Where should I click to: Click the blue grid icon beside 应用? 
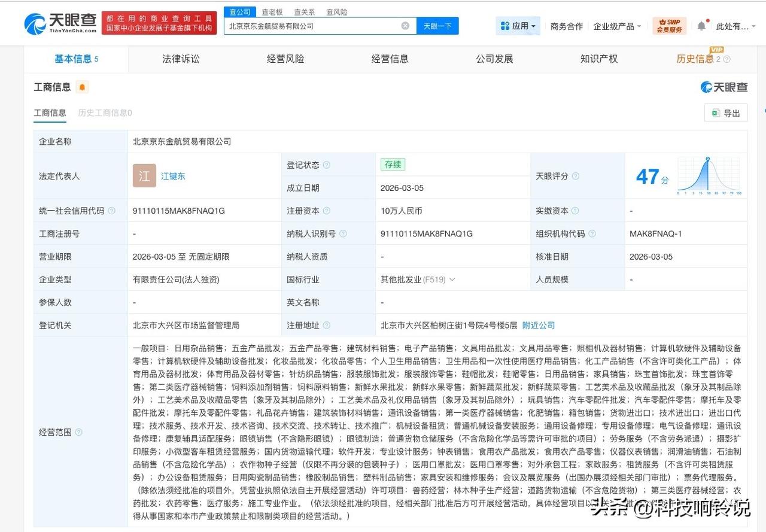[x=504, y=26]
